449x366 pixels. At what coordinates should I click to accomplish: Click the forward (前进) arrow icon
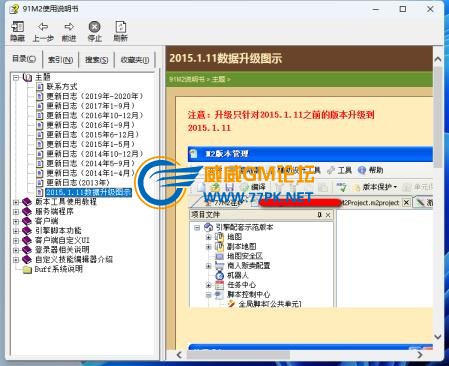(x=69, y=27)
